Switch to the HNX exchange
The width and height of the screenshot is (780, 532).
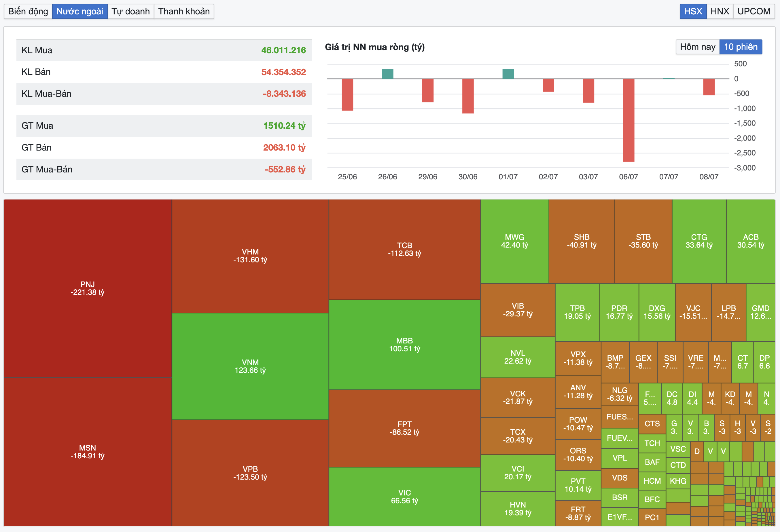(720, 12)
